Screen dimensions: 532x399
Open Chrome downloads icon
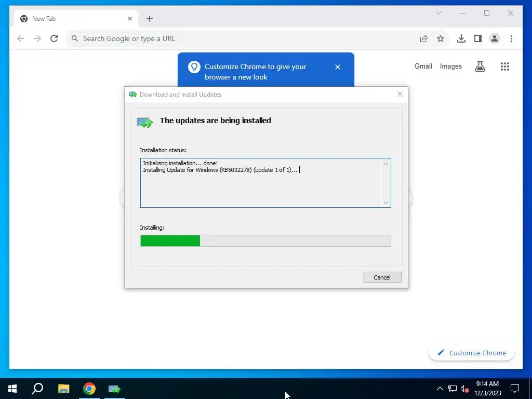[461, 38]
